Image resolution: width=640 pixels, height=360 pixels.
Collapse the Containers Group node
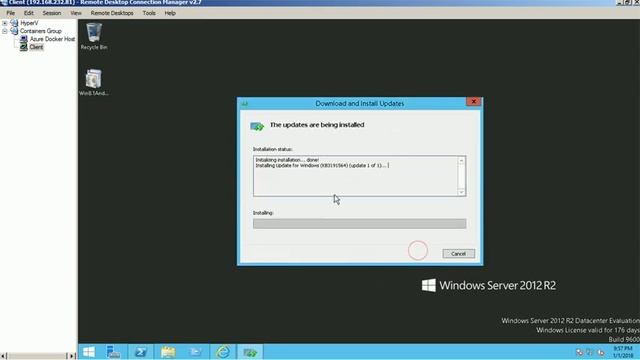click(x=4, y=31)
